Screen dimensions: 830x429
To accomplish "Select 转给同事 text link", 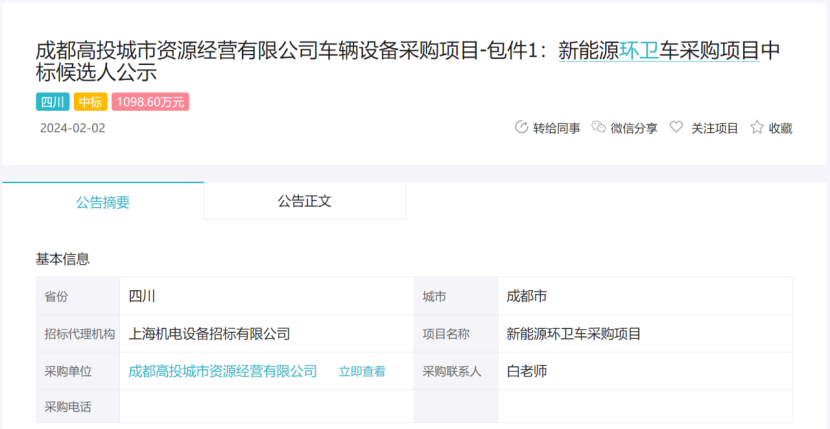I will pyautogui.click(x=556, y=128).
